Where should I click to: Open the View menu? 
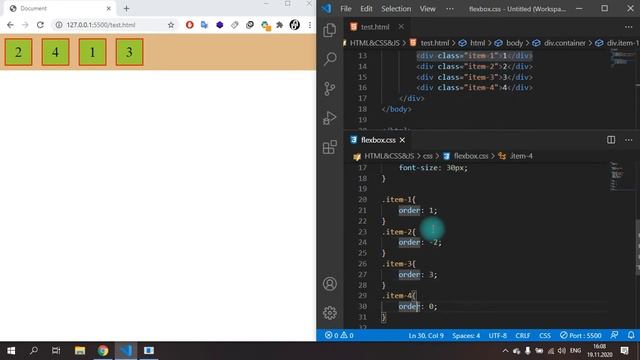pos(427,9)
